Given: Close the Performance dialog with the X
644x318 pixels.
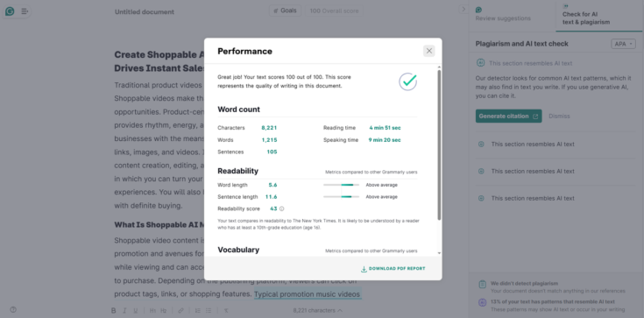Looking at the screenshot, I should pyautogui.click(x=429, y=51).
